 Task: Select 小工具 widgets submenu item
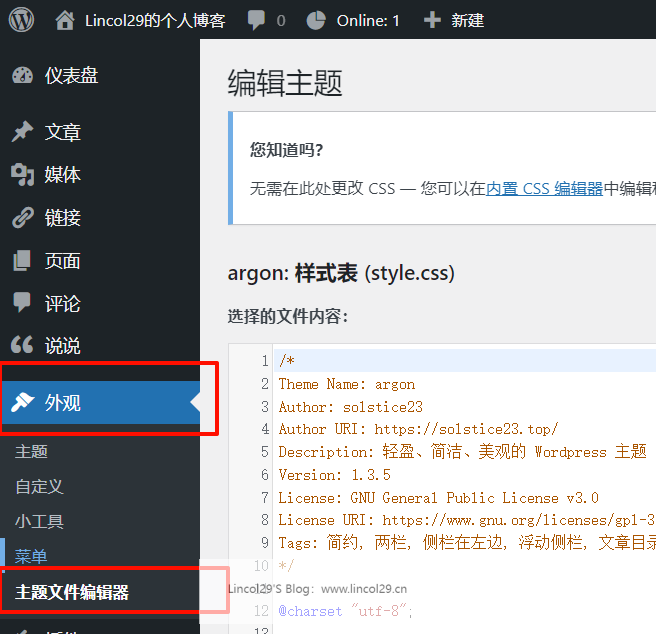(x=40, y=522)
